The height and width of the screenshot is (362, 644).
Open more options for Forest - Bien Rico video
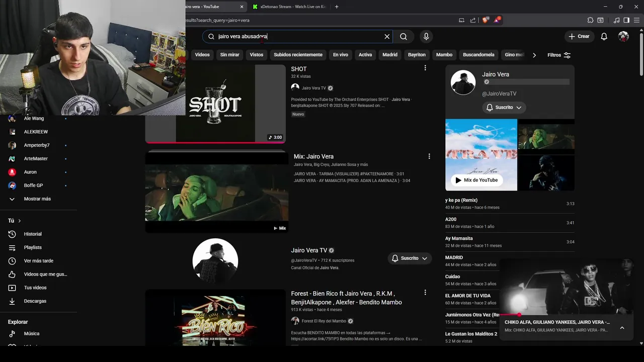click(425, 292)
